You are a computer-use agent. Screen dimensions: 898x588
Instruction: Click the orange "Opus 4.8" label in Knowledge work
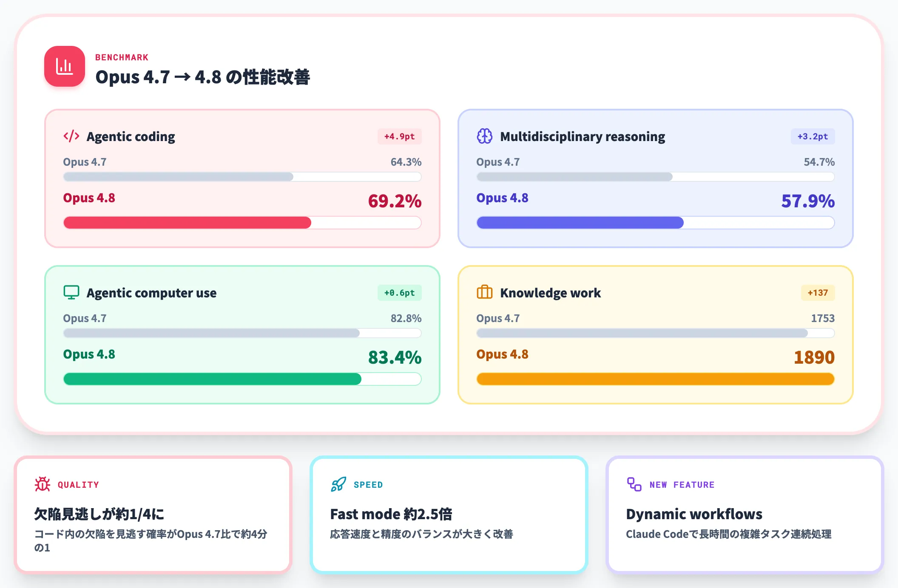(502, 354)
